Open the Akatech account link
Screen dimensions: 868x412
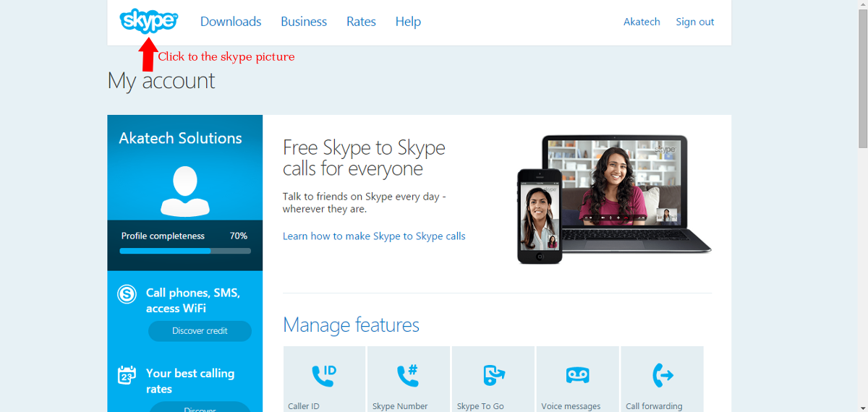click(642, 22)
